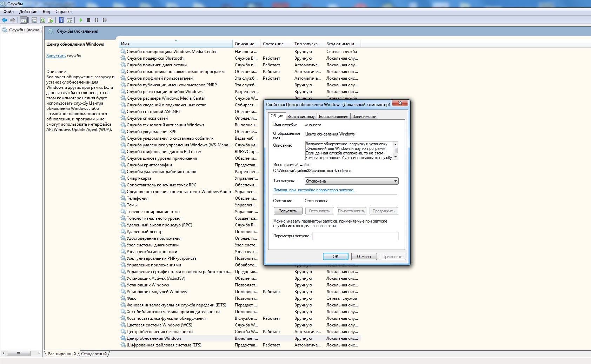Click the gear icon of Шифрованная файловая система (EFS)
This screenshot has height=364, width=591.
coord(123,345)
